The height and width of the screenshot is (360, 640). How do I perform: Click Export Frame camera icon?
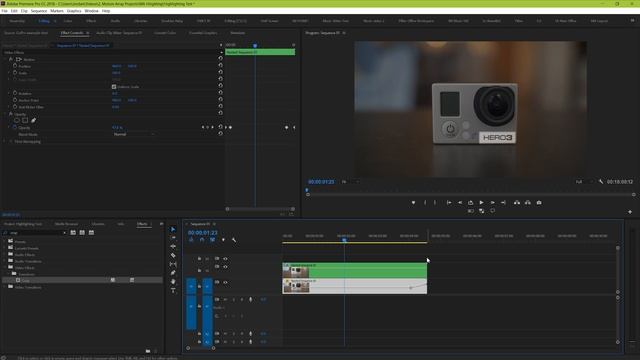[539, 202]
